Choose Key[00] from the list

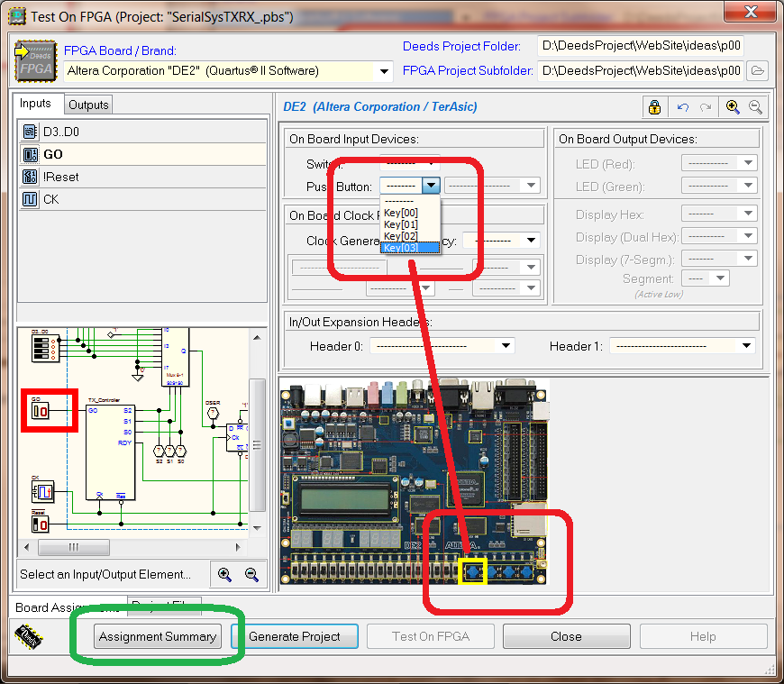(410, 213)
